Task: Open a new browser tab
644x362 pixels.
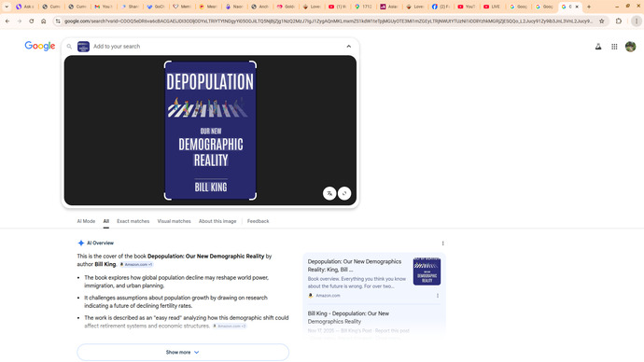Action: coord(589,7)
